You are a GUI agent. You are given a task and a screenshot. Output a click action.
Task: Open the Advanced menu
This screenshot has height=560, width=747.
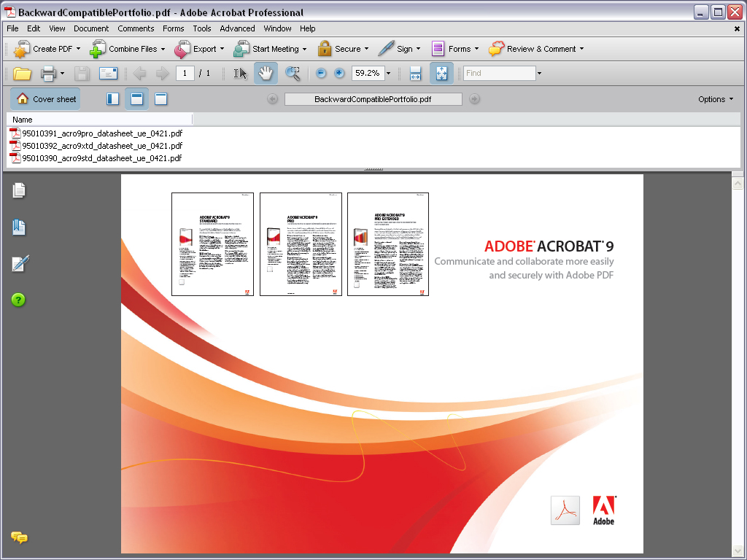click(x=237, y=28)
